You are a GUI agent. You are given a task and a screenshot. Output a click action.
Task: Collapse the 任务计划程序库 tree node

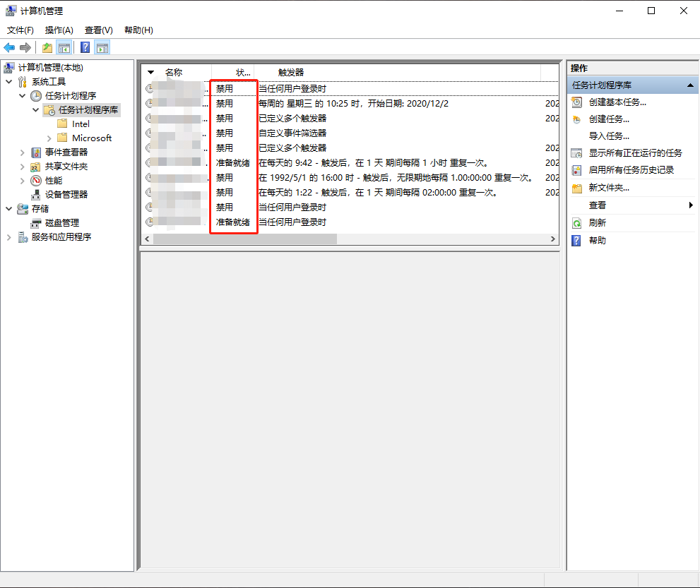coord(36,109)
